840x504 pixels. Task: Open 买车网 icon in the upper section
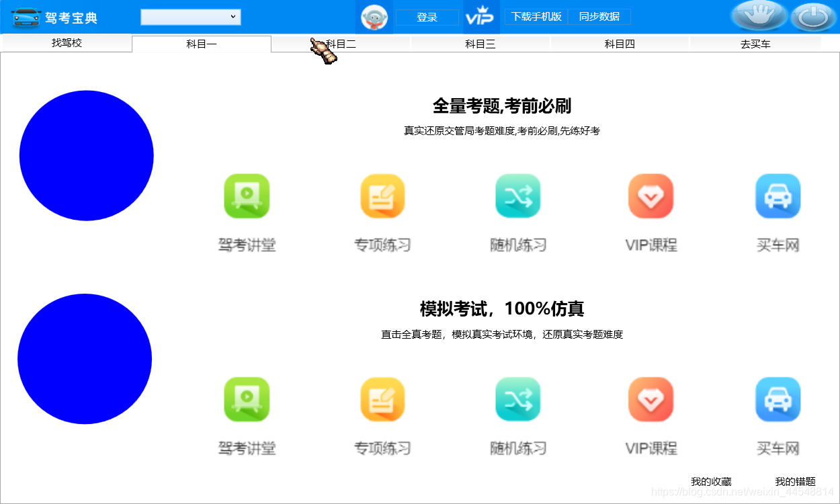[x=778, y=196]
